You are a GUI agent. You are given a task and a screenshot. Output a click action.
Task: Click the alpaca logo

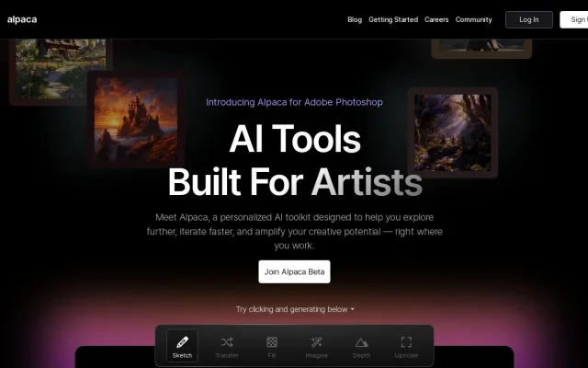point(22,19)
